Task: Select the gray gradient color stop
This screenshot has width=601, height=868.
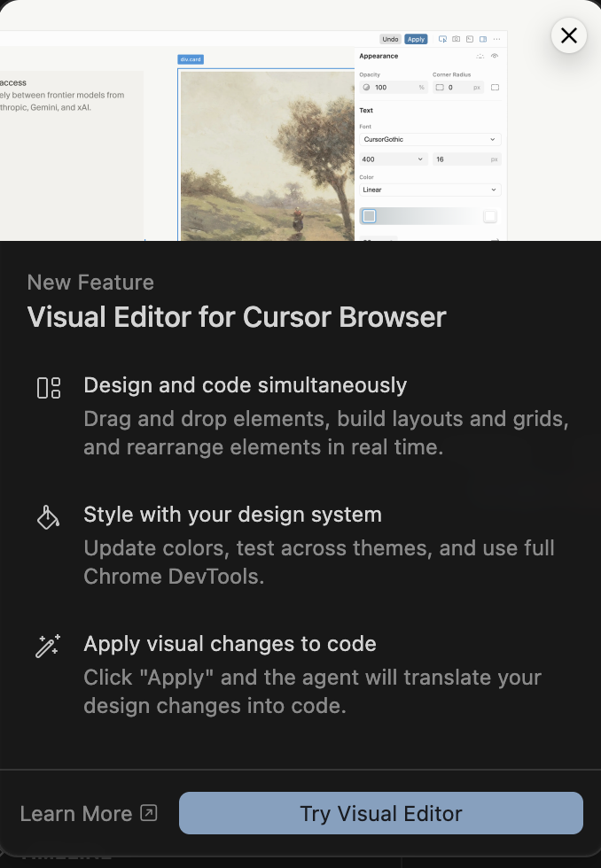Action: pos(369,216)
